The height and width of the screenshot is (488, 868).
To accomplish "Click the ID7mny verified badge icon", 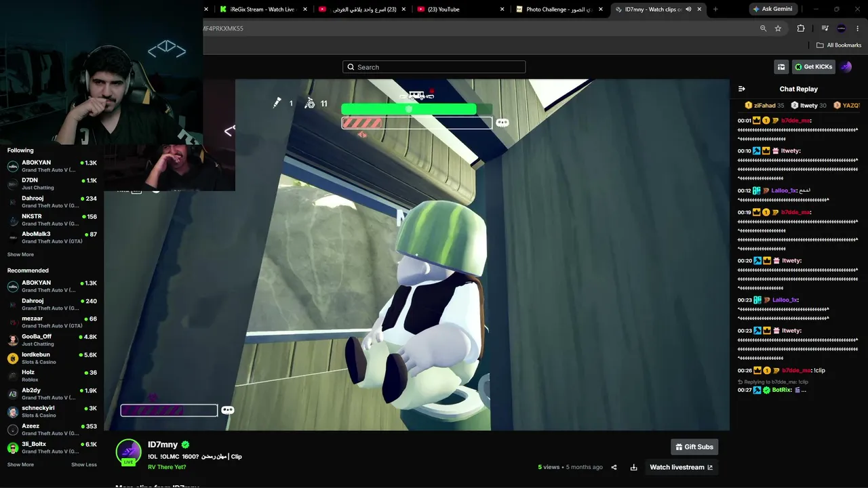I will 185,445.
